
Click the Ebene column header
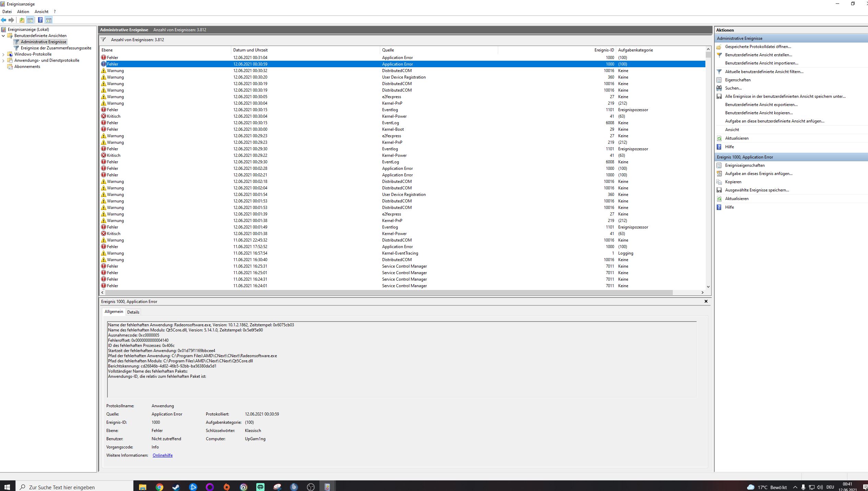tap(107, 50)
